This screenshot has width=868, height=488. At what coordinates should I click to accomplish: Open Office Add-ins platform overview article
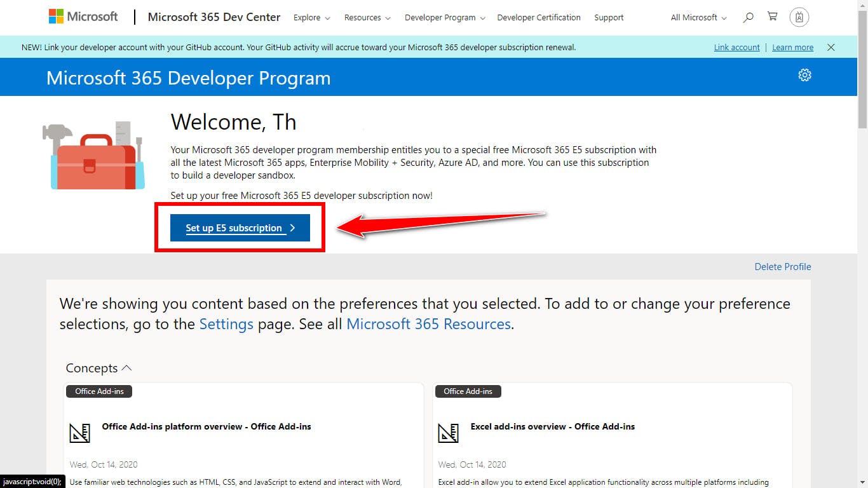[x=207, y=426]
